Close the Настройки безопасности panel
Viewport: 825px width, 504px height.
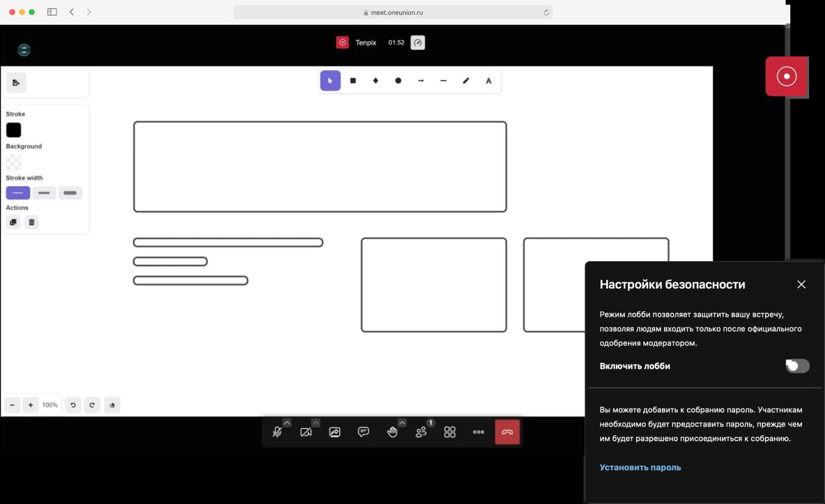point(801,284)
